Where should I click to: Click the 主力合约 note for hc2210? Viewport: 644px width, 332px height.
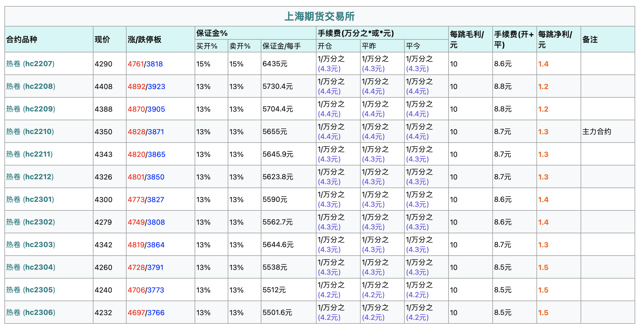pos(597,132)
